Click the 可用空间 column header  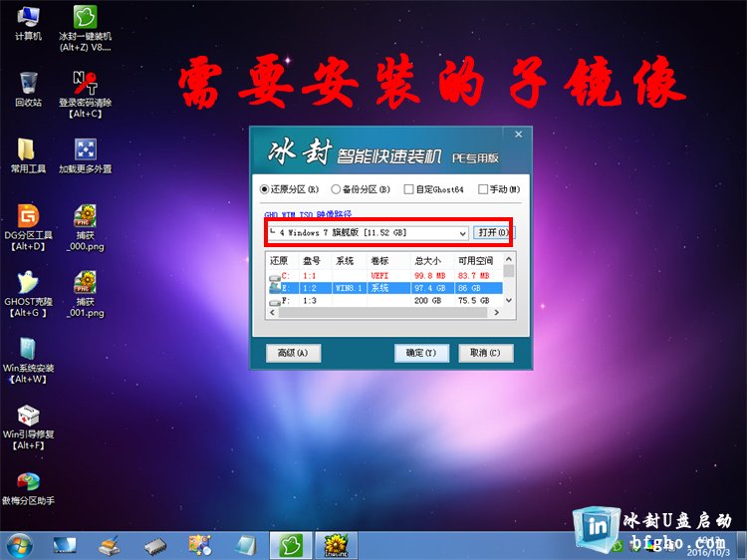pyautogui.click(x=478, y=261)
